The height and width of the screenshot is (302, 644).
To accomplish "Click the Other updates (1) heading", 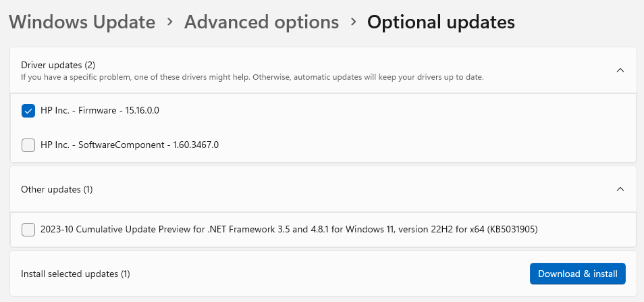I will pos(57,189).
